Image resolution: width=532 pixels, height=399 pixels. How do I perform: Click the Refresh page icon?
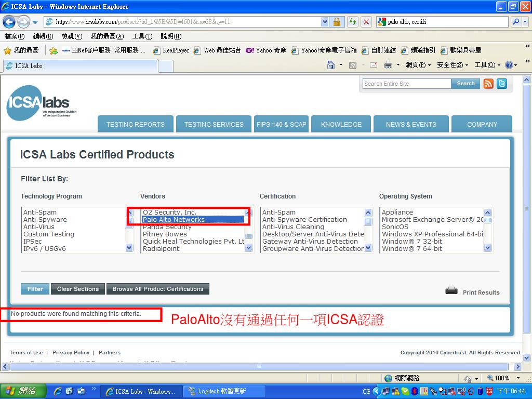pyautogui.click(x=353, y=22)
